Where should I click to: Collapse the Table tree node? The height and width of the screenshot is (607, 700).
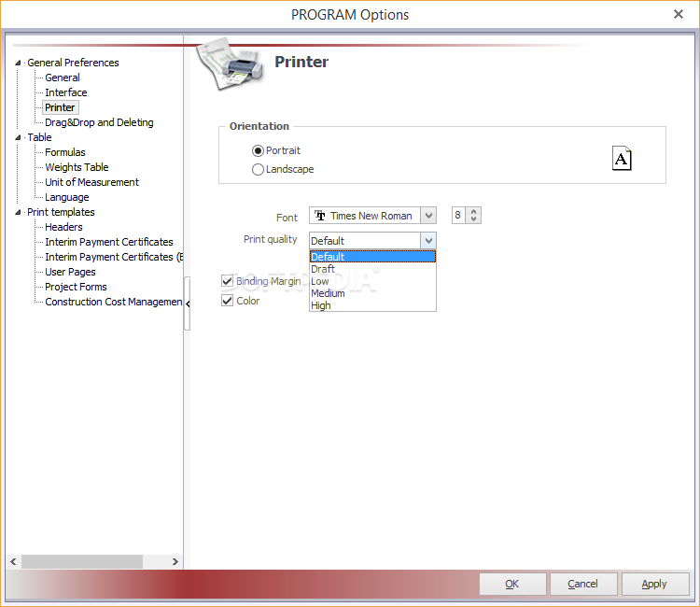[x=18, y=137]
